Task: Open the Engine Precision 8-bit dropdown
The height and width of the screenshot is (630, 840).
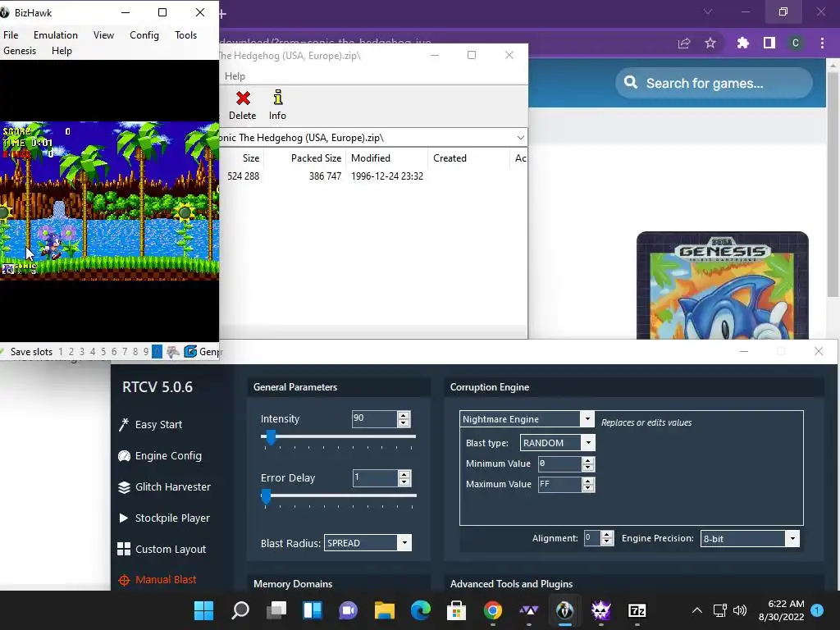Action: click(x=792, y=538)
